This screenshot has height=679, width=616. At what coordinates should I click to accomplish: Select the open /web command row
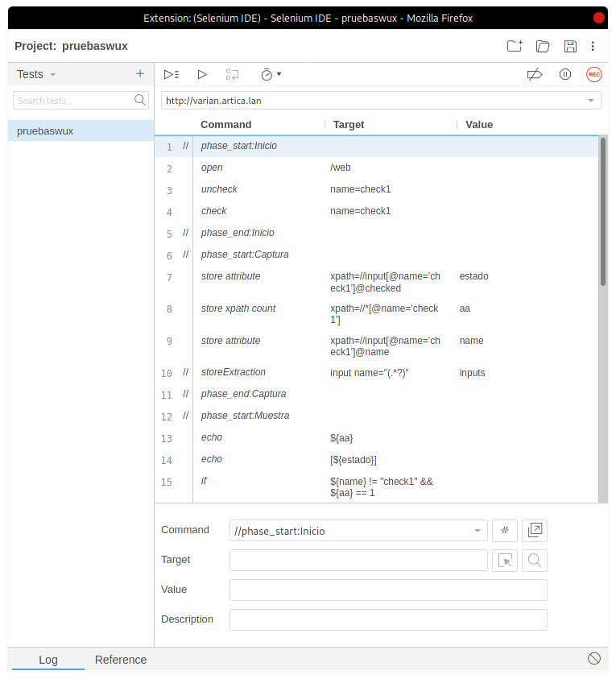point(376,168)
